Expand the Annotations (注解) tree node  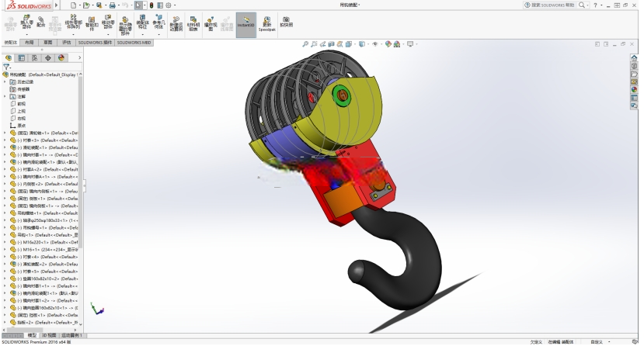coord(5,96)
